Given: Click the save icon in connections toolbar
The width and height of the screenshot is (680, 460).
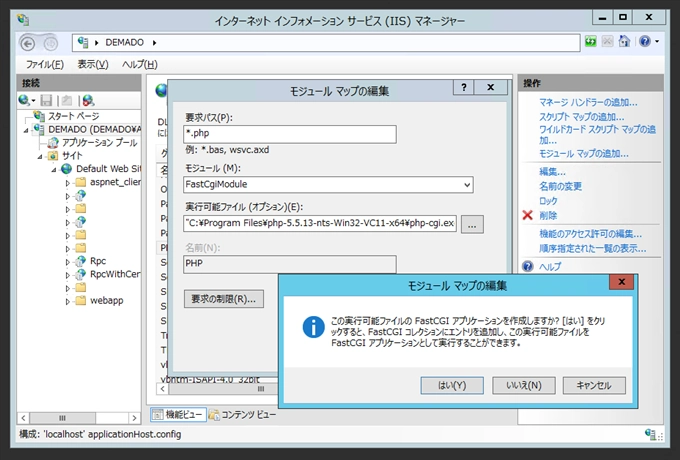Looking at the screenshot, I should [46, 101].
